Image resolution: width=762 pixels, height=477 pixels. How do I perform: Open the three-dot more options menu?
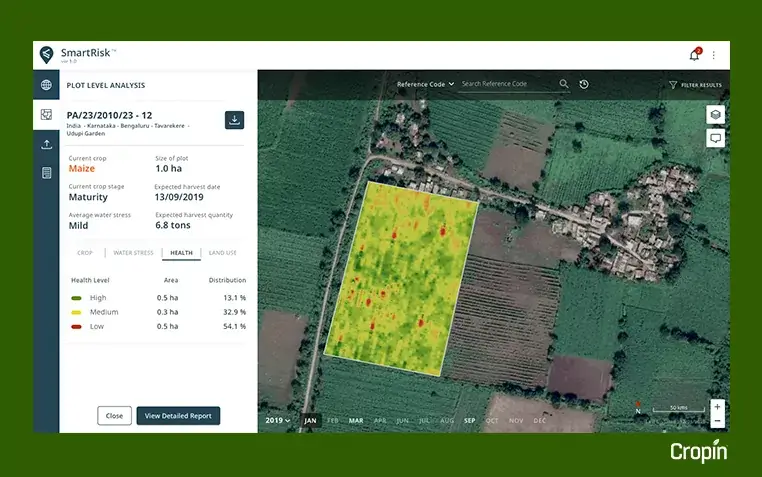pyautogui.click(x=713, y=55)
